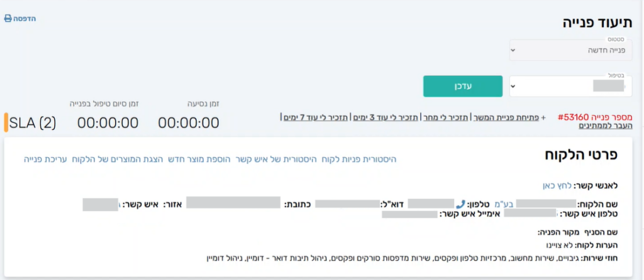This screenshot has height=280, width=644.
Task: Open היסטורית של איש קשר
Action: click(x=277, y=159)
